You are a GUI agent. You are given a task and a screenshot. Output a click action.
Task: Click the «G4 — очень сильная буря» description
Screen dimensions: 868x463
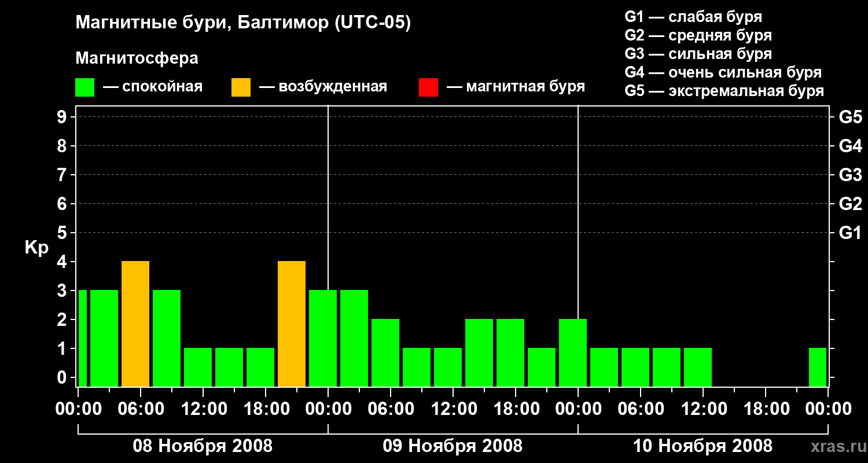723,72
